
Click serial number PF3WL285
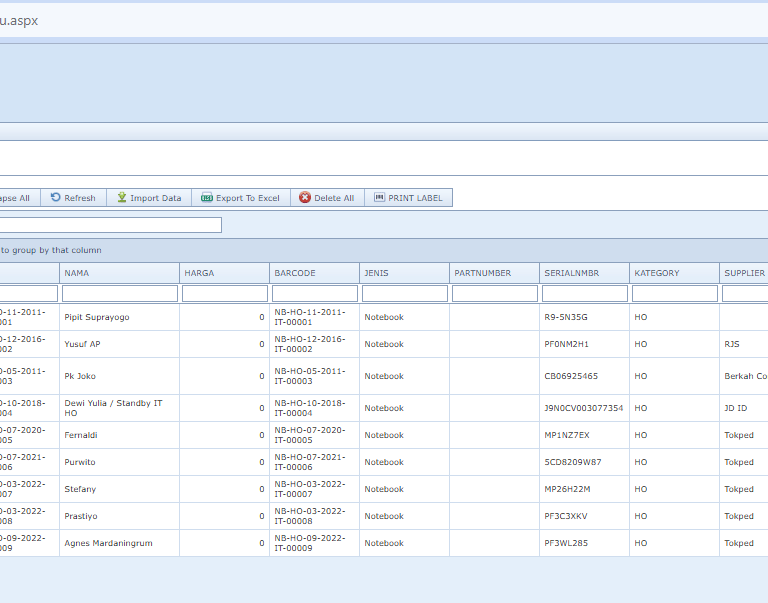coord(566,543)
